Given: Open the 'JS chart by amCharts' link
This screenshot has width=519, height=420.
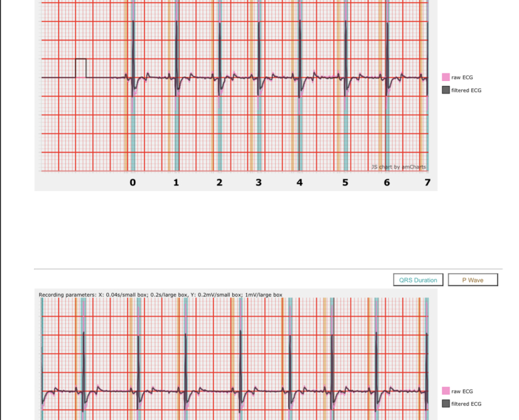Looking at the screenshot, I should [398, 167].
